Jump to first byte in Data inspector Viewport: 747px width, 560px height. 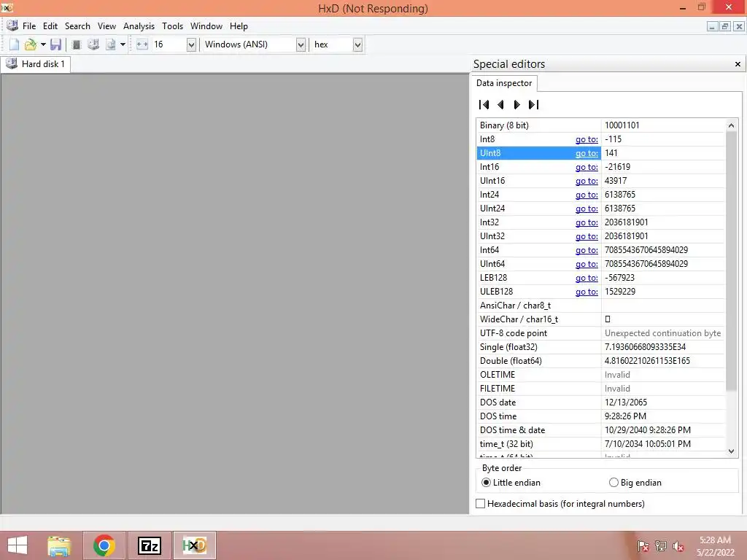pos(484,105)
